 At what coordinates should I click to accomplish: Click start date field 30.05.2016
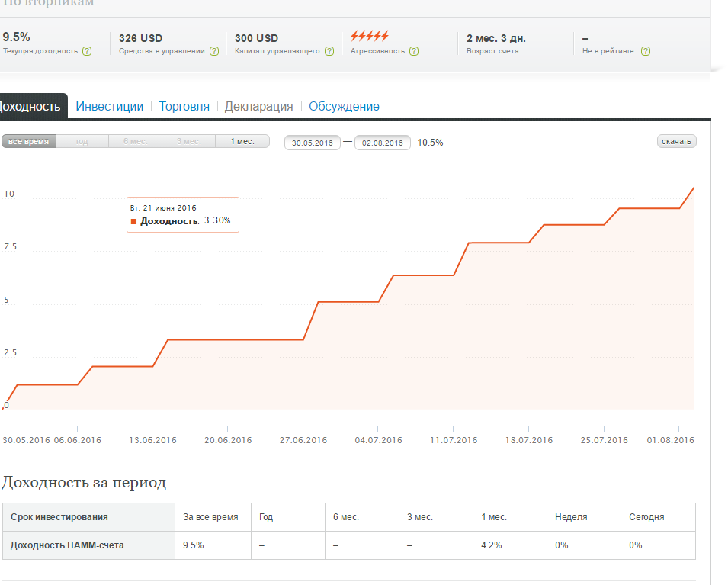point(313,143)
